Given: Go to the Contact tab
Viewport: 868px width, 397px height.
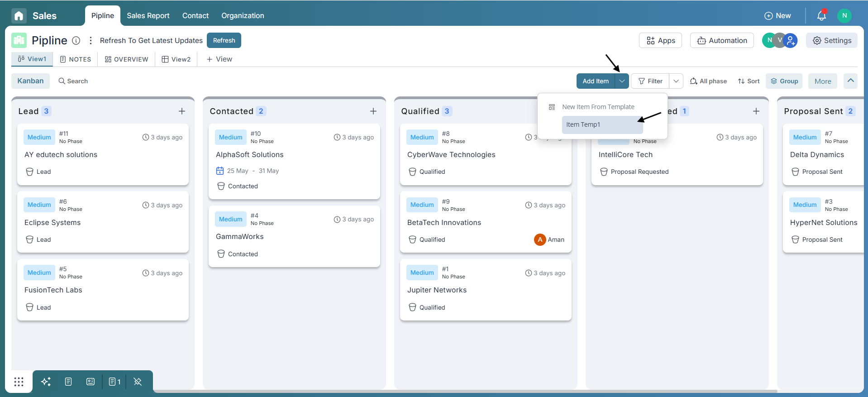Looking at the screenshot, I should pyautogui.click(x=196, y=15).
